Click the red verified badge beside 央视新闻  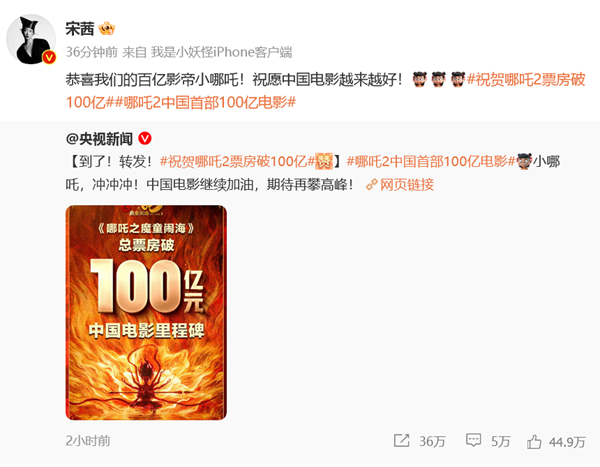[x=145, y=139]
